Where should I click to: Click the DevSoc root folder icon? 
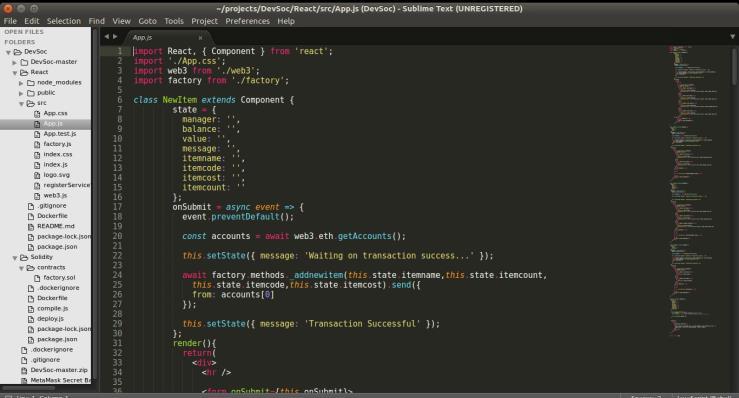point(18,51)
